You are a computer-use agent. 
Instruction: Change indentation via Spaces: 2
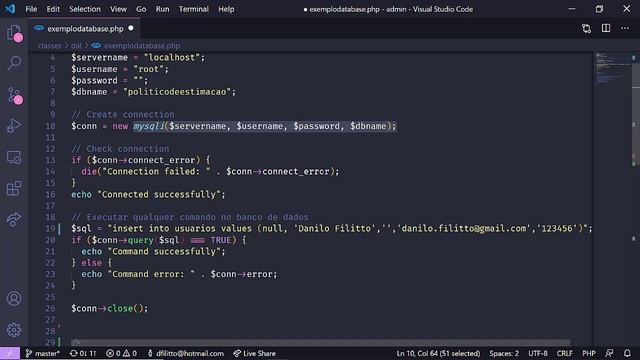pos(504,353)
